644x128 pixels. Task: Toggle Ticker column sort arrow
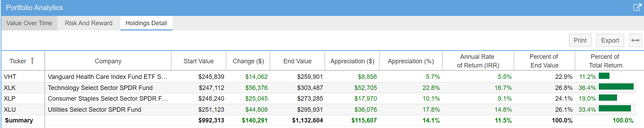point(32,61)
